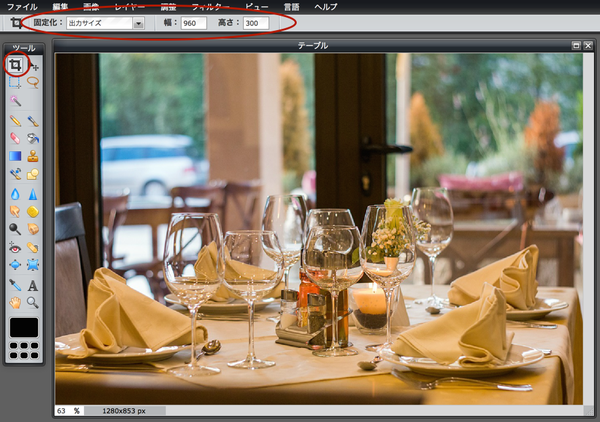
Task: Close the テーブル image window
Action: [588, 46]
